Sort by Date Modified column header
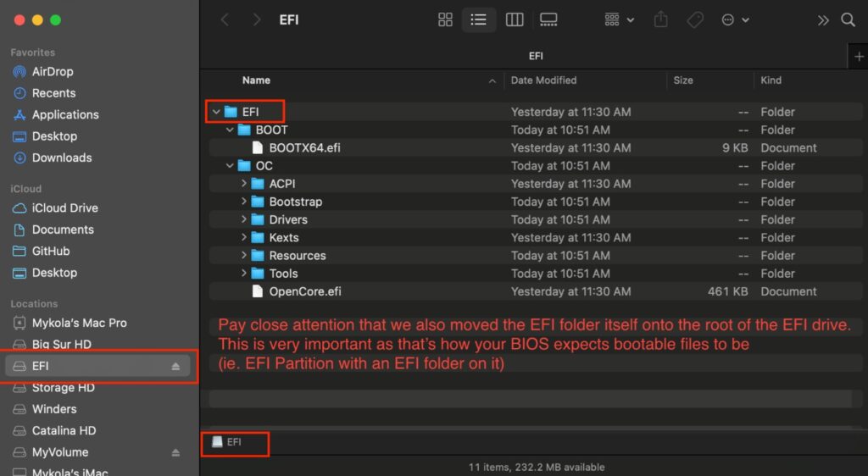868x476 pixels. [x=543, y=80]
